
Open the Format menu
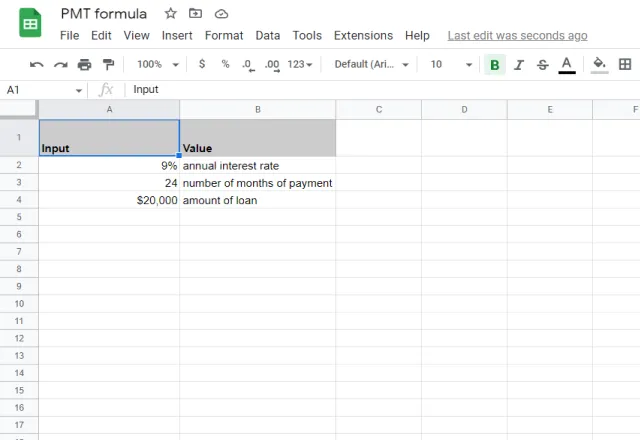point(224,36)
